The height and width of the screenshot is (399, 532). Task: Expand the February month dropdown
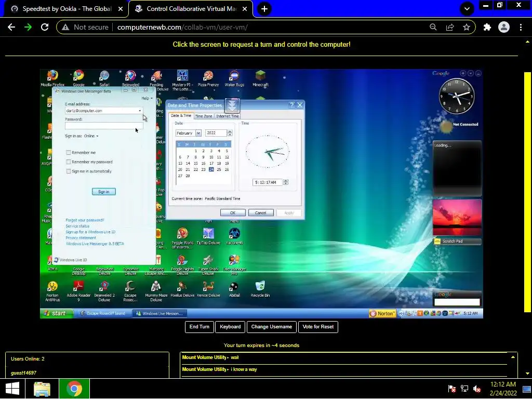point(198,133)
